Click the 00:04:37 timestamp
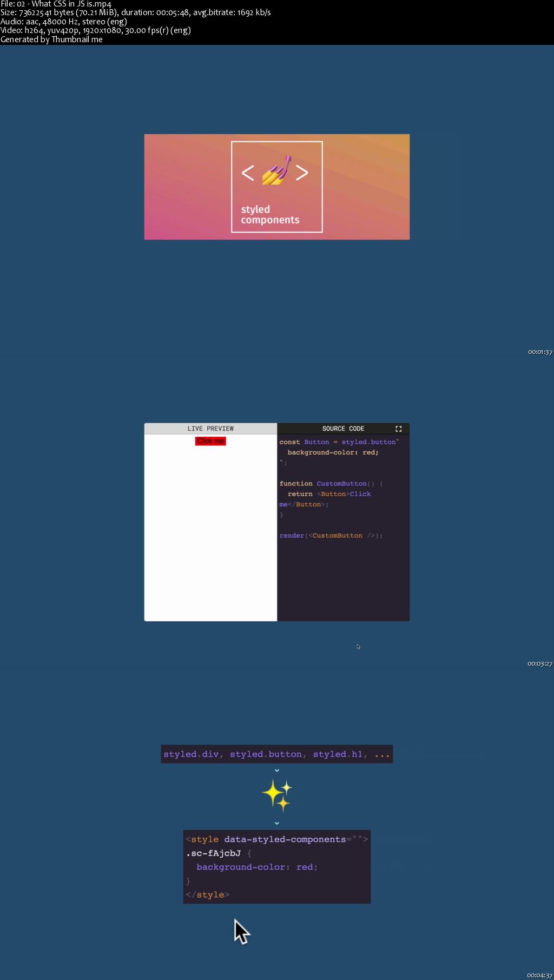This screenshot has height=980, width=554. click(540, 976)
